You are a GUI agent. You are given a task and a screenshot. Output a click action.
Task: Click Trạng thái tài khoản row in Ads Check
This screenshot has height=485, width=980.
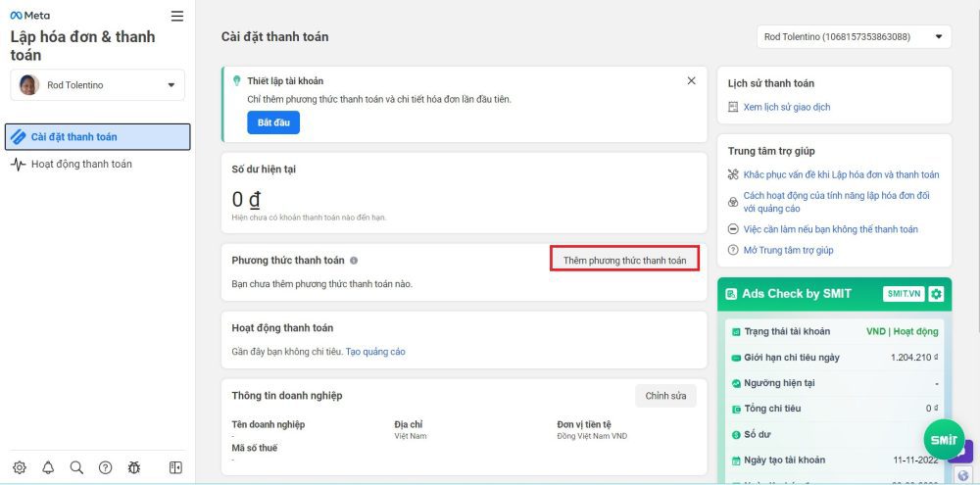pyautogui.click(x=835, y=332)
